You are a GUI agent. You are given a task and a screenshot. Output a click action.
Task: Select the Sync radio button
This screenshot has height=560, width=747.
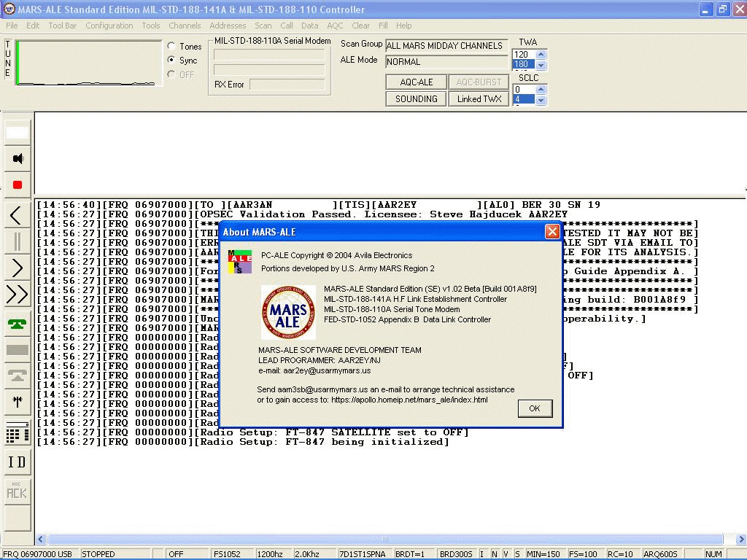point(171,60)
